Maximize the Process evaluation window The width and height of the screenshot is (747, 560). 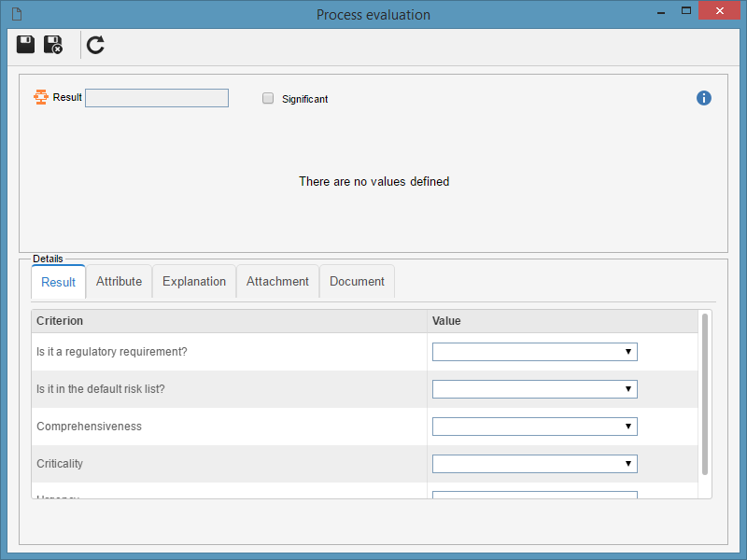tap(686, 10)
